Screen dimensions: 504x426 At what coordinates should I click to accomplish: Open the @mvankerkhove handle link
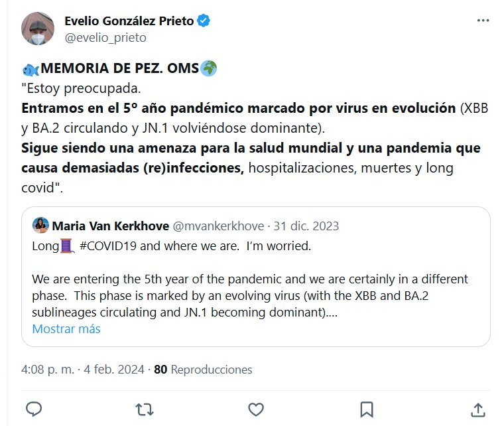click(x=218, y=226)
